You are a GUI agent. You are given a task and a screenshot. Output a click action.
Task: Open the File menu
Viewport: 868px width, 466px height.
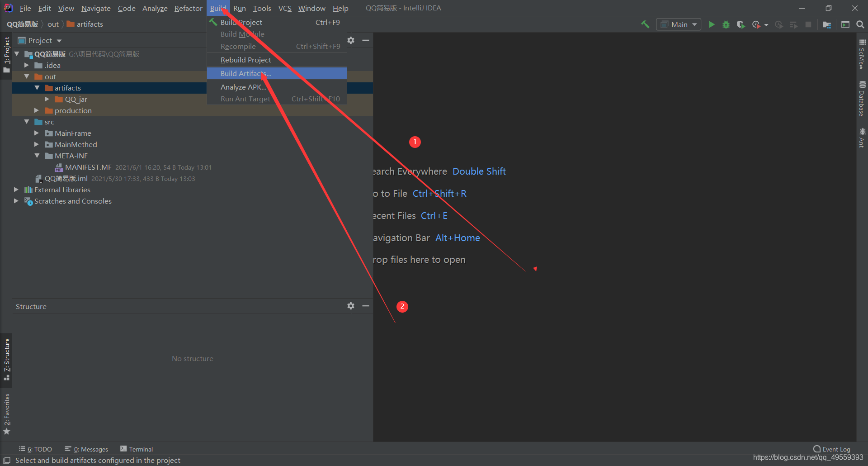[x=25, y=8]
